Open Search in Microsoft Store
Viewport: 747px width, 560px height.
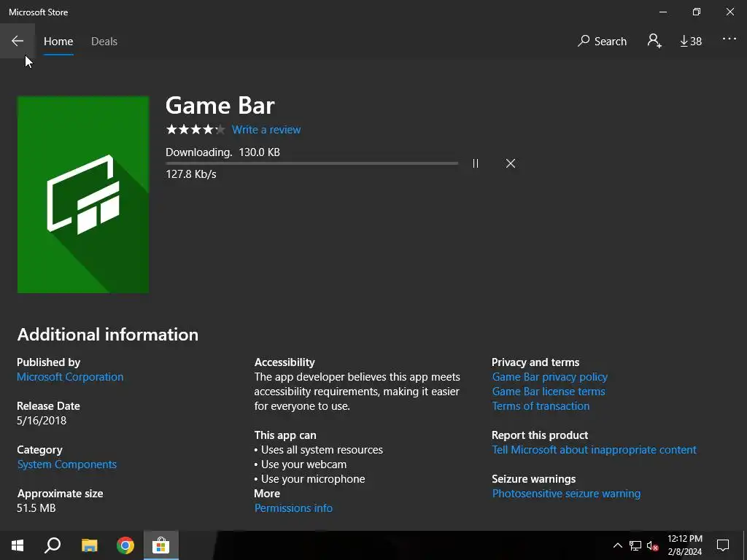click(602, 42)
